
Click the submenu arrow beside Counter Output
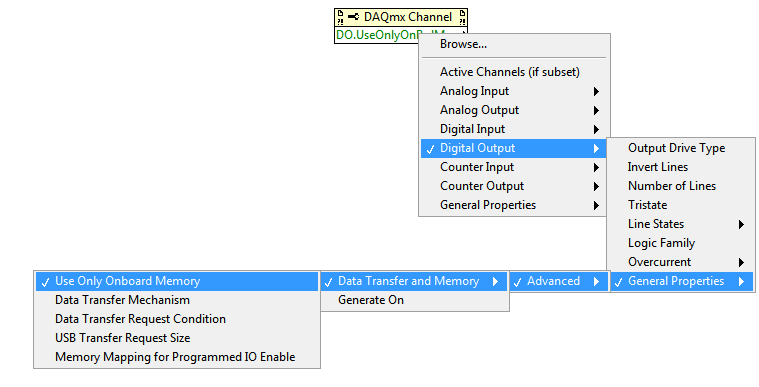(596, 186)
